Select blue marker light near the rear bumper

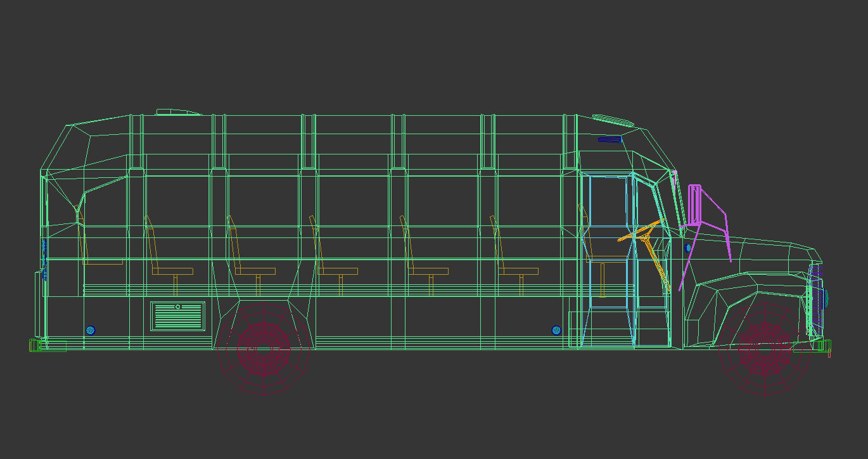[90, 330]
